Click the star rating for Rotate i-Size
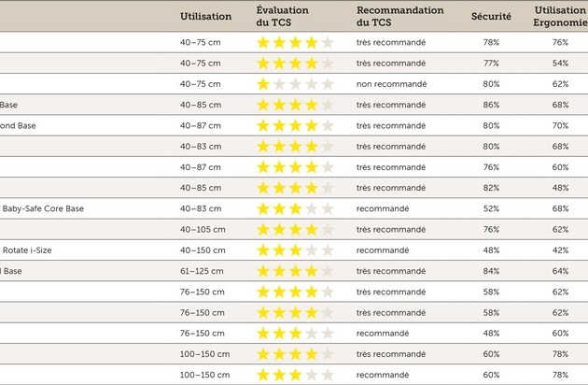Viewport: 588px width, 385px height. [x=294, y=250]
